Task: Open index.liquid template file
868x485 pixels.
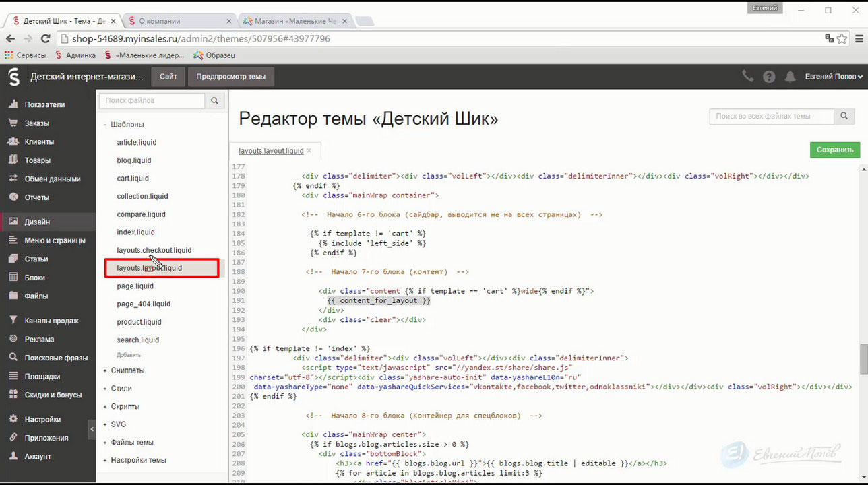Action: (135, 232)
